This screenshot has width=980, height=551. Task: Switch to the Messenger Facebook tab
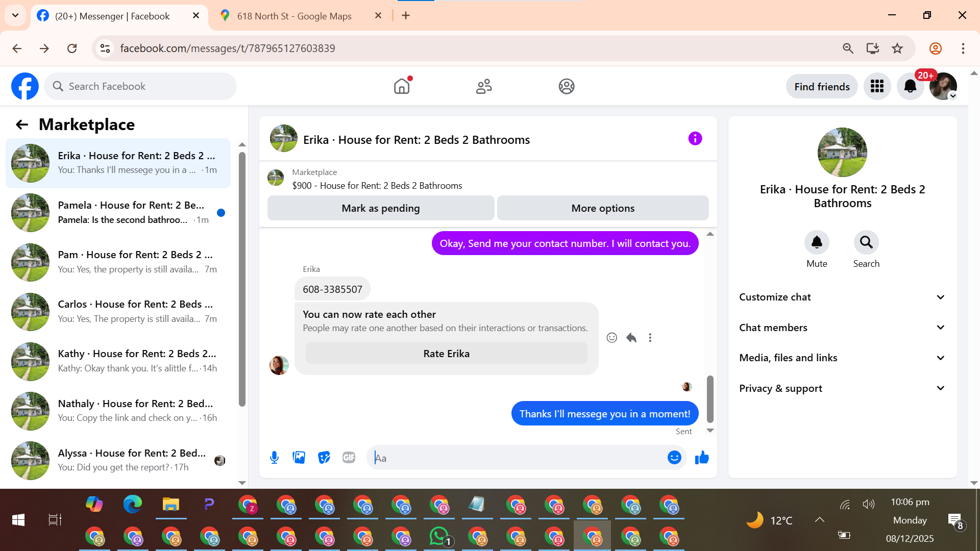120,16
